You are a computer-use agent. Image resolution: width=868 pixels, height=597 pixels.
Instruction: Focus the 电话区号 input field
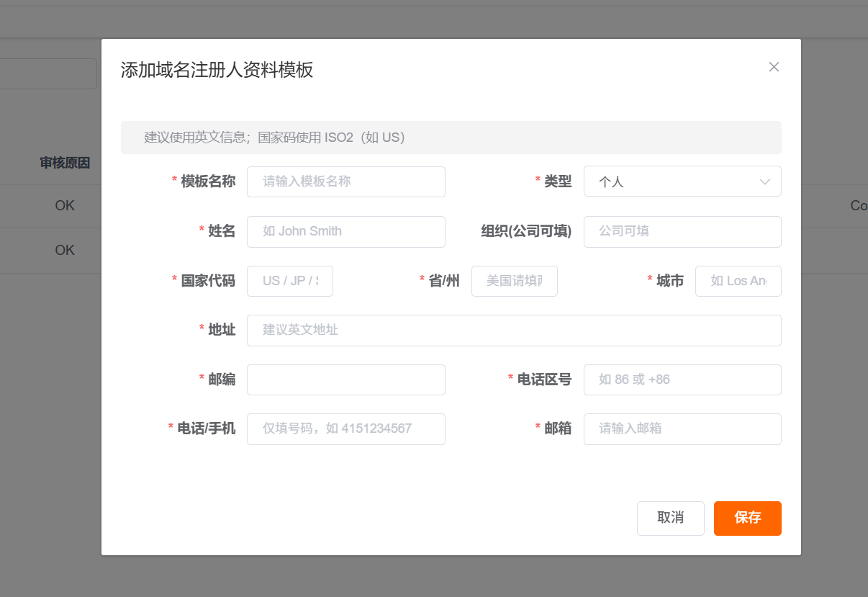click(x=682, y=380)
